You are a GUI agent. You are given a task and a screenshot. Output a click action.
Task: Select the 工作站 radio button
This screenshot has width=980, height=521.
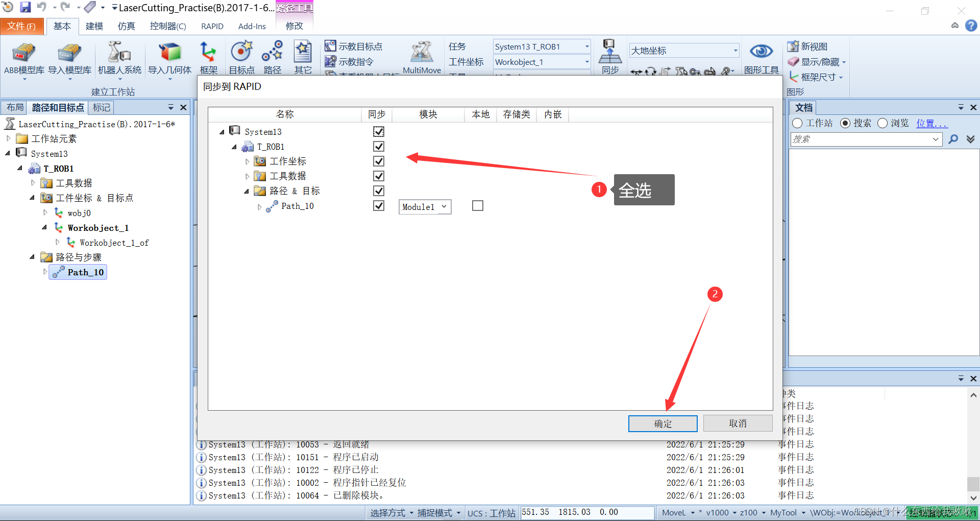coord(797,123)
